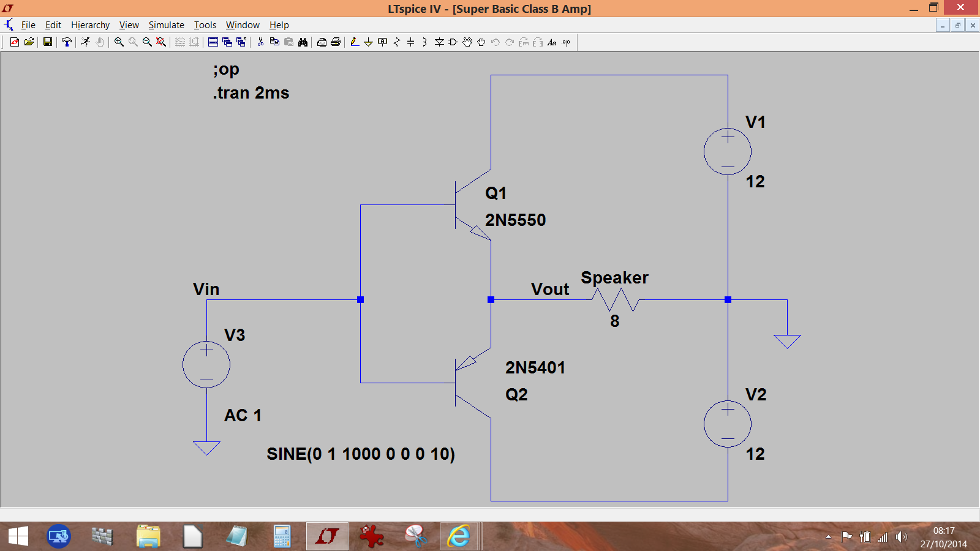Cascade windows with the overlapping windows icon
Image resolution: width=980 pixels, height=551 pixels.
click(227, 42)
